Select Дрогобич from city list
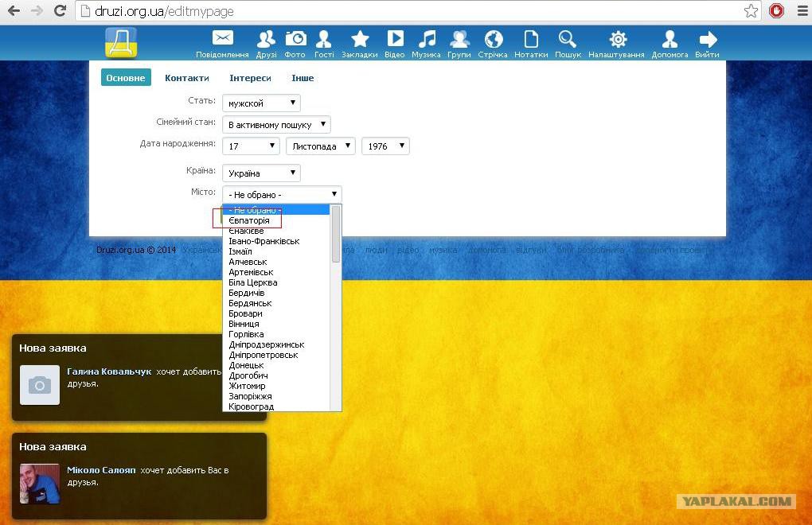812x525 pixels. (276, 375)
